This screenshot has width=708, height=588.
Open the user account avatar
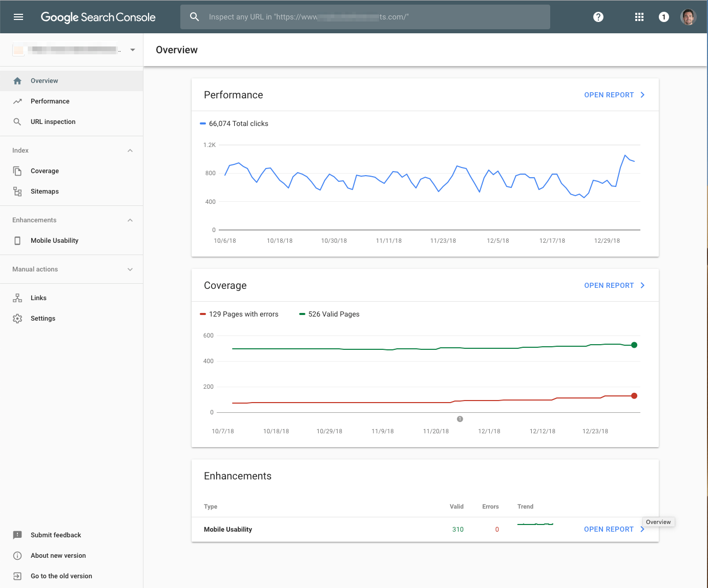tap(689, 17)
